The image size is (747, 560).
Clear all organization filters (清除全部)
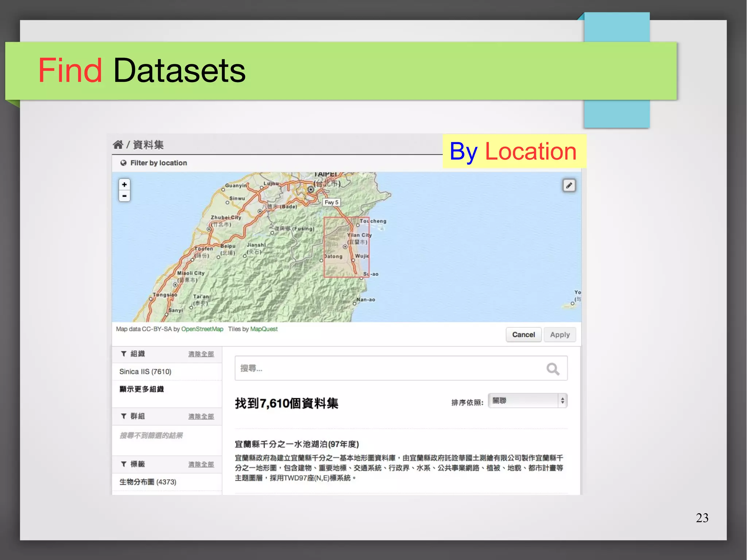(201, 354)
